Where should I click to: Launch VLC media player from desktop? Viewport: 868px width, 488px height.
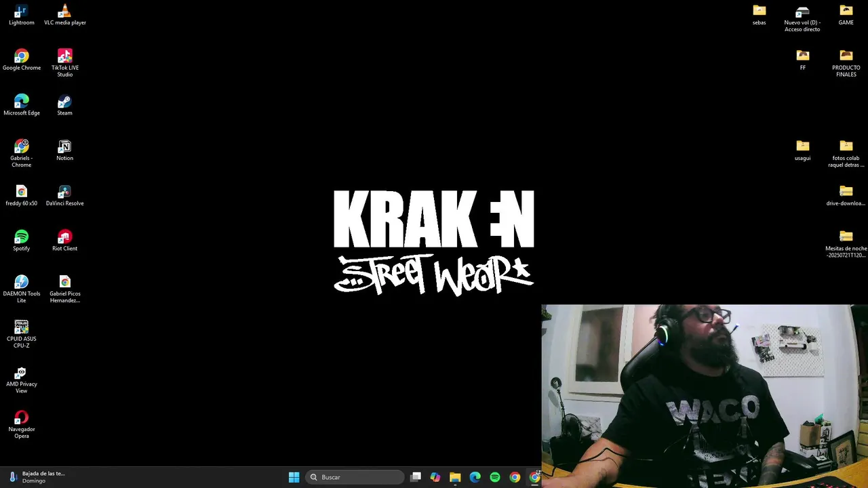[x=64, y=15]
